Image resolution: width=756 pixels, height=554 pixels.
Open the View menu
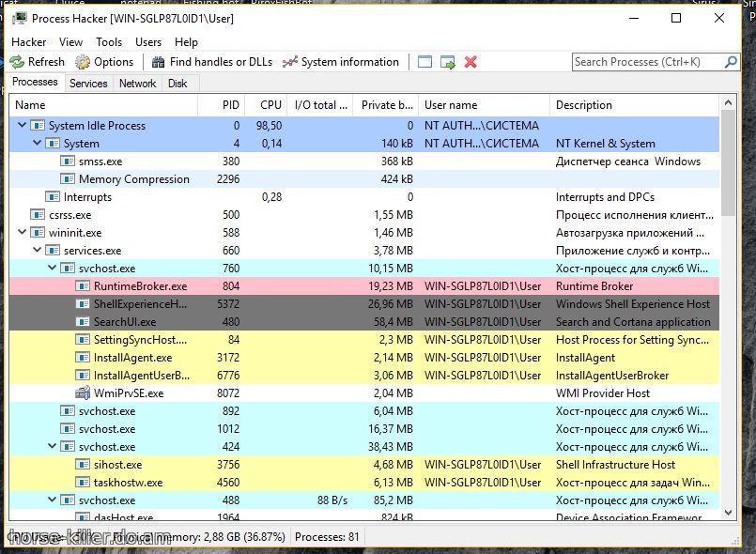click(x=70, y=42)
